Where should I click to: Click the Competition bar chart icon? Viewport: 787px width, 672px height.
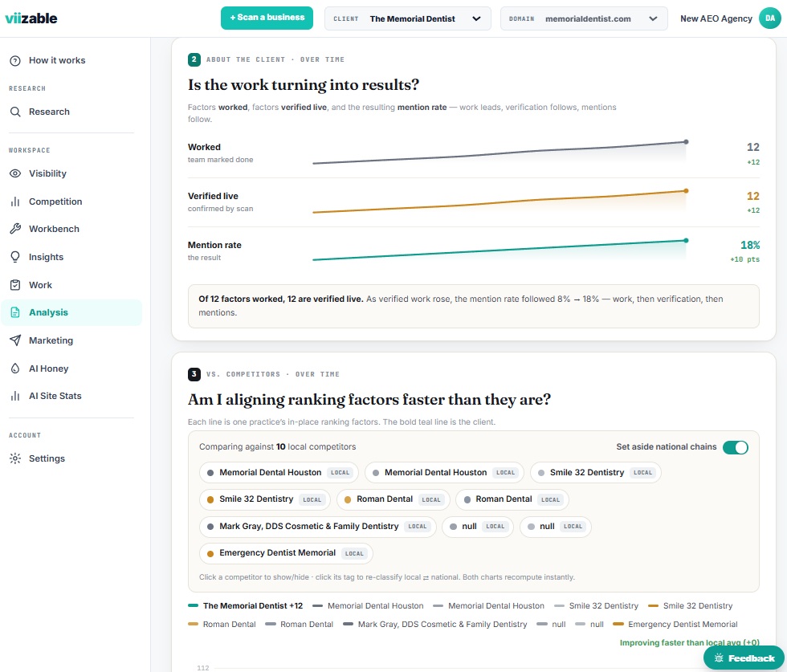coord(15,202)
